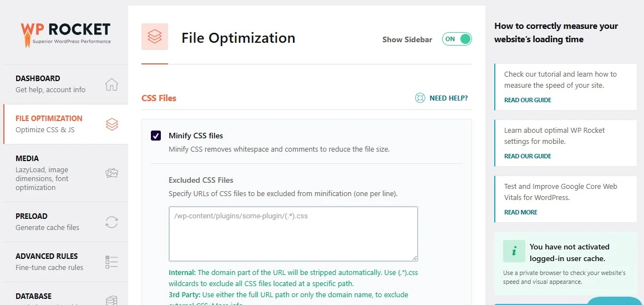The height and width of the screenshot is (305, 644).
Task: Click the Excluded CSS Files text area
Action: 293,233
